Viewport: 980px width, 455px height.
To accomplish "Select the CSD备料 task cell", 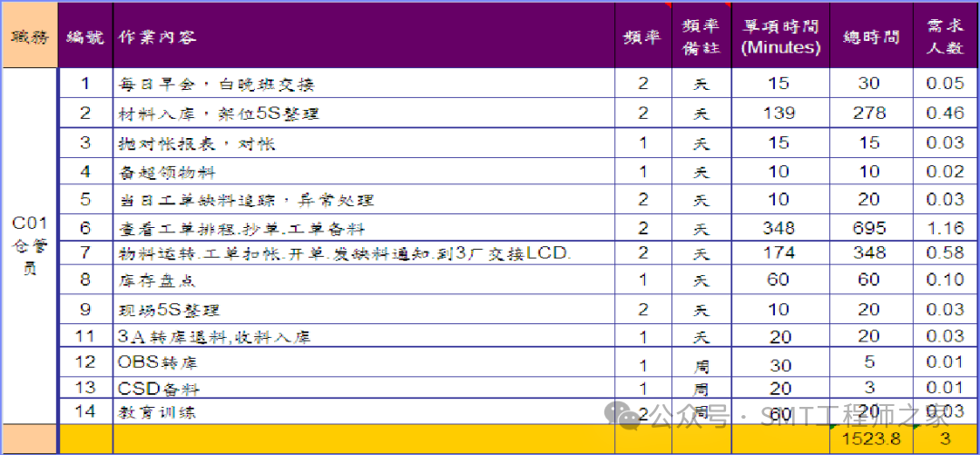I will pyautogui.click(x=363, y=389).
